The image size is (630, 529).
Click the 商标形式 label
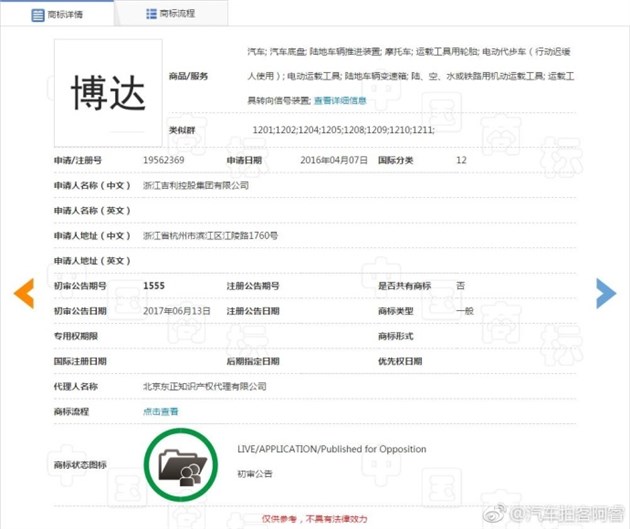pyautogui.click(x=395, y=336)
